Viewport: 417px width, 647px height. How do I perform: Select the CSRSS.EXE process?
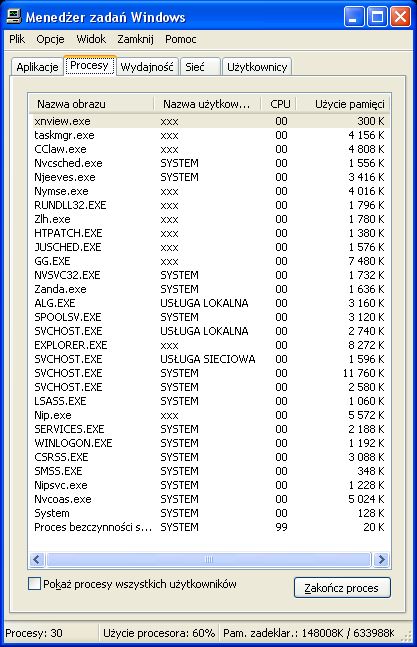click(209, 458)
